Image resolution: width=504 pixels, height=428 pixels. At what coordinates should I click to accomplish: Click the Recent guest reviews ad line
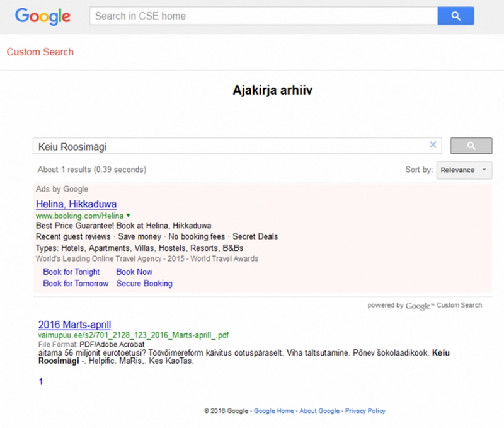[x=157, y=236]
